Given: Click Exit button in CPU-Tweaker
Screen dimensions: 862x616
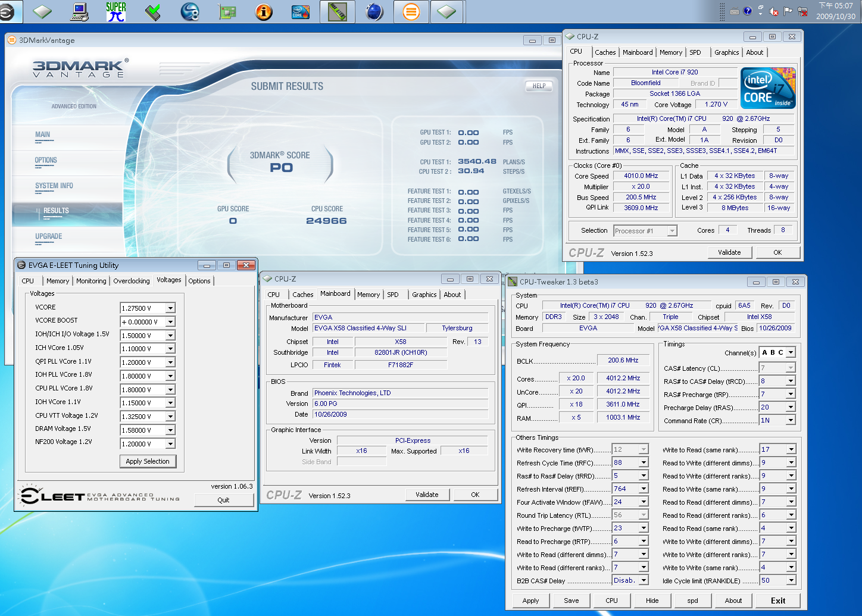Looking at the screenshot, I should pyautogui.click(x=778, y=601).
